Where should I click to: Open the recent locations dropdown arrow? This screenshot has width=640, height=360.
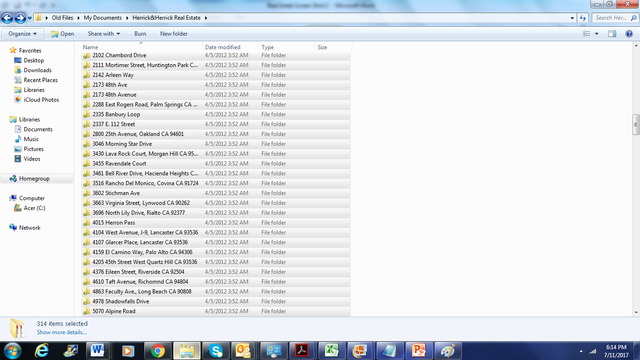tap(30, 18)
